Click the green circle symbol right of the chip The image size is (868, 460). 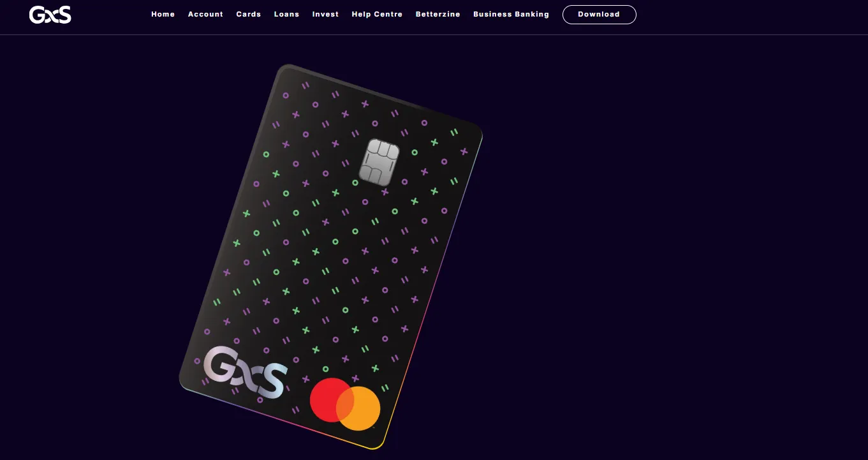(415, 152)
